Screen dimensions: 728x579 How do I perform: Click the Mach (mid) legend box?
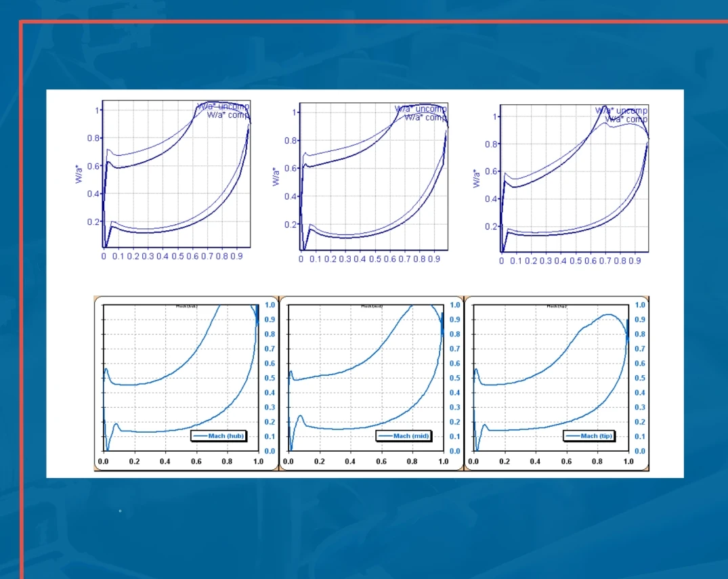click(x=404, y=436)
